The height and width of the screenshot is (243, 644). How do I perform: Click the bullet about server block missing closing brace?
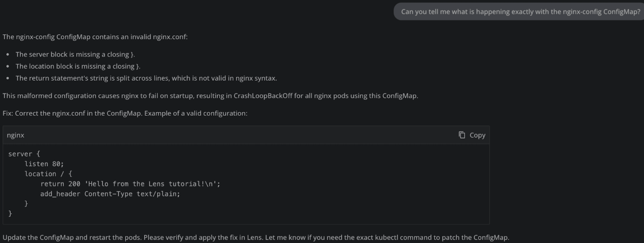(75, 54)
